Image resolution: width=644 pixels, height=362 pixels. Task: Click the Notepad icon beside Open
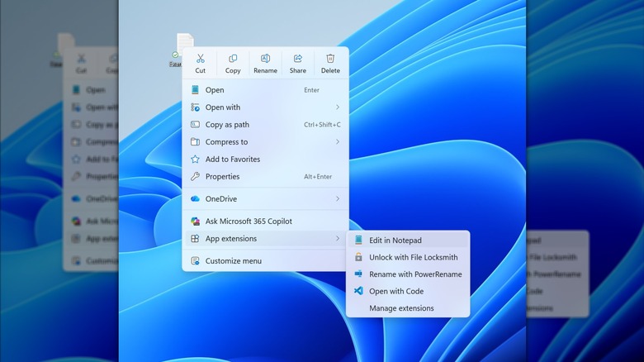click(195, 90)
